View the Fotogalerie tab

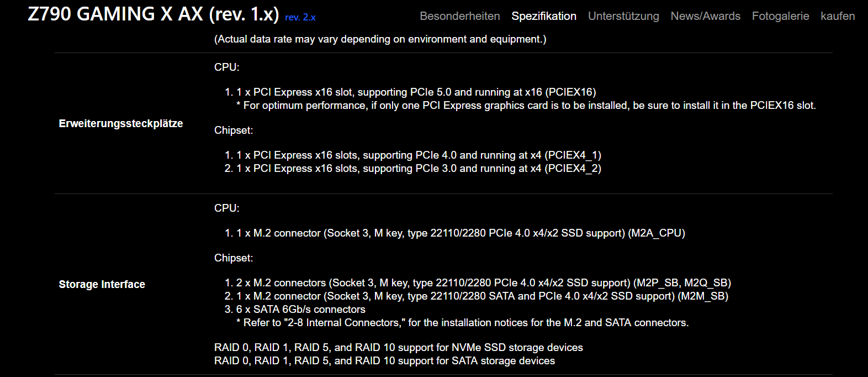pos(780,16)
